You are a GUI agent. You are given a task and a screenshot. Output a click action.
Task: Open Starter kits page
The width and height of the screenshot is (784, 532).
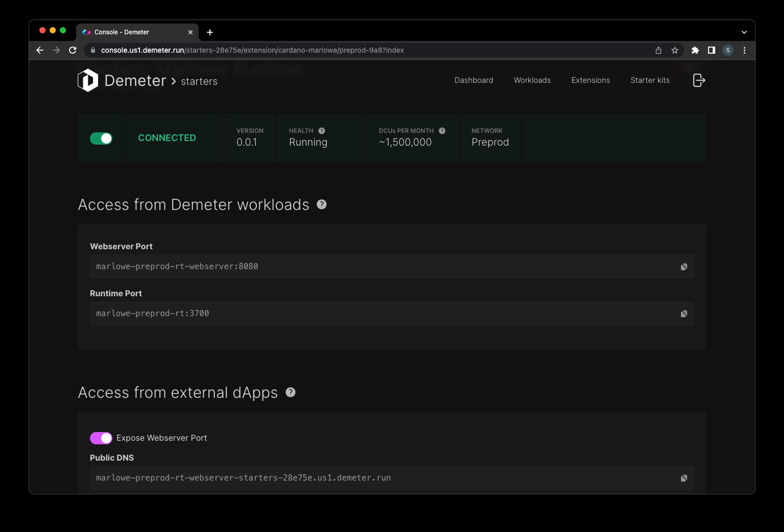coord(650,80)
